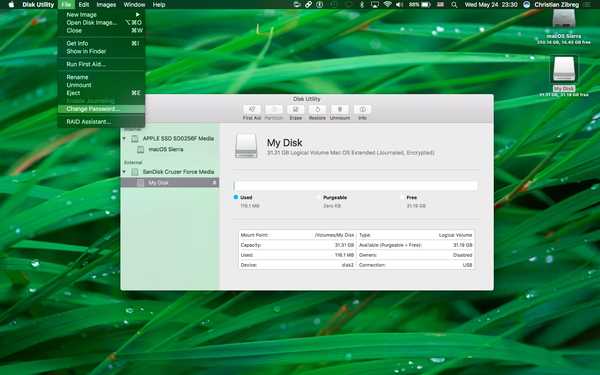Select Get Info in File menu

(101, 43)
